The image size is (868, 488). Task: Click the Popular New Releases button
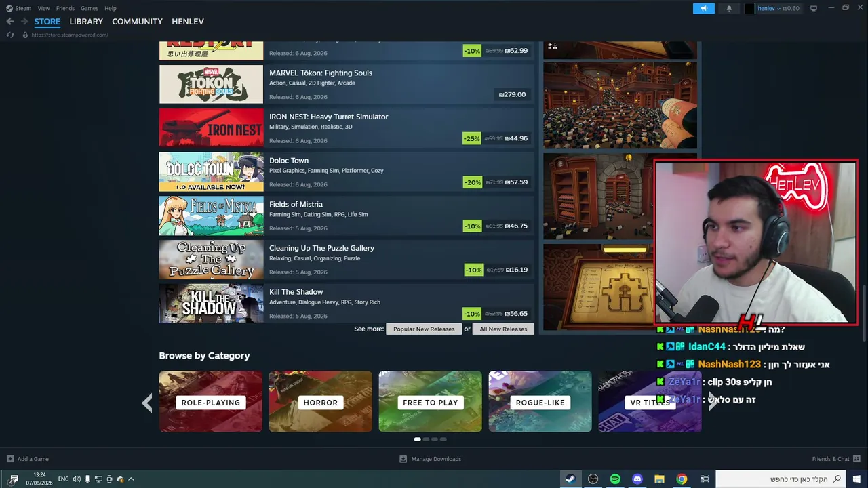point(424,329)
